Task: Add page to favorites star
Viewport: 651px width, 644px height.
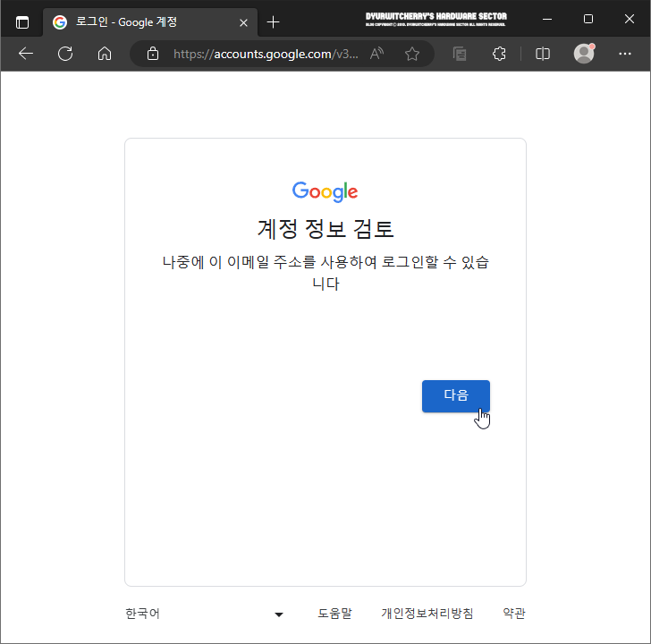Action: 412,54
